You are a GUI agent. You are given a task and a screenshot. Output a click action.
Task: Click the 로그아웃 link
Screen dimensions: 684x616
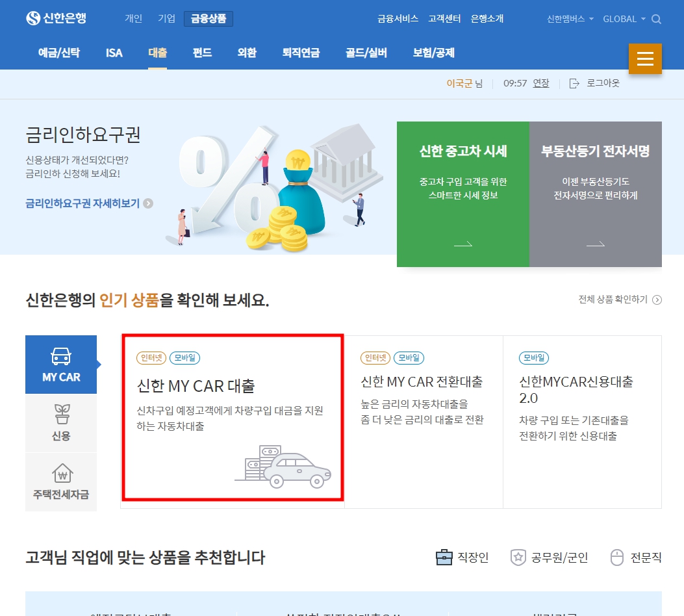point(603,83)
